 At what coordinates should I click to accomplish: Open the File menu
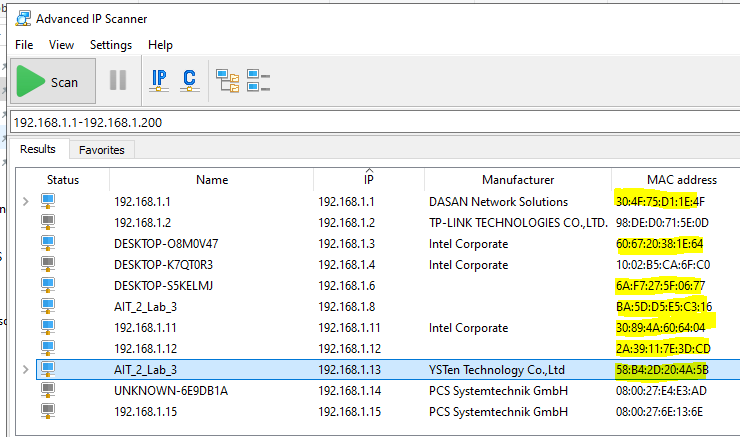coord(24,45)
